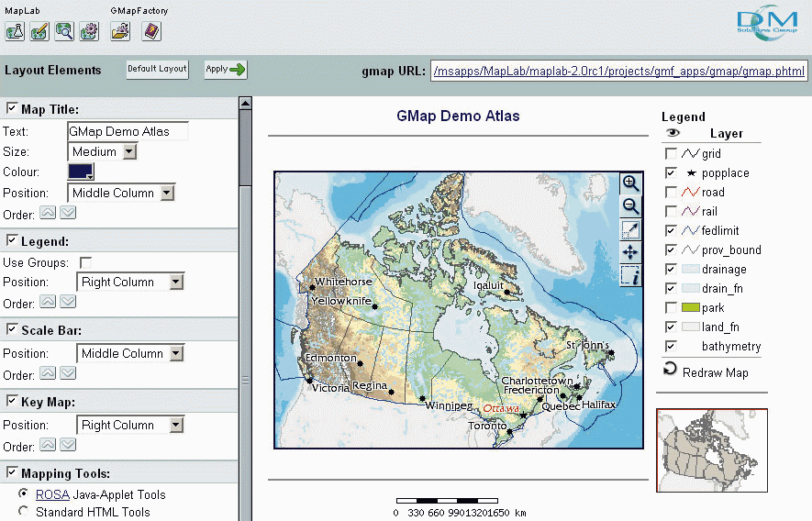Show the rail layer
812x521 pixels.
coord(671,211)
